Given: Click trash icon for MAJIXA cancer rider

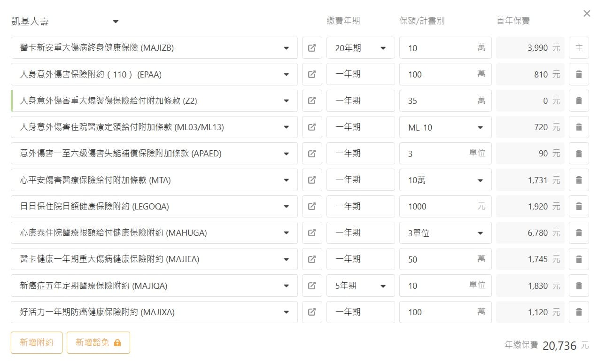Looking at the screenshot, I should pos(579,312).
